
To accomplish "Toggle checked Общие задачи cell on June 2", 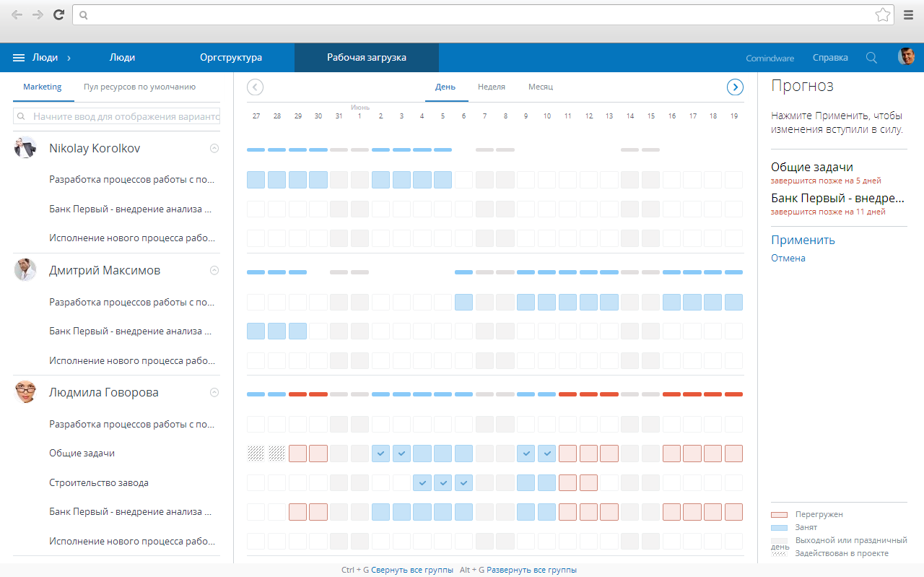I will pyautogui.click(x=381, y=454).
